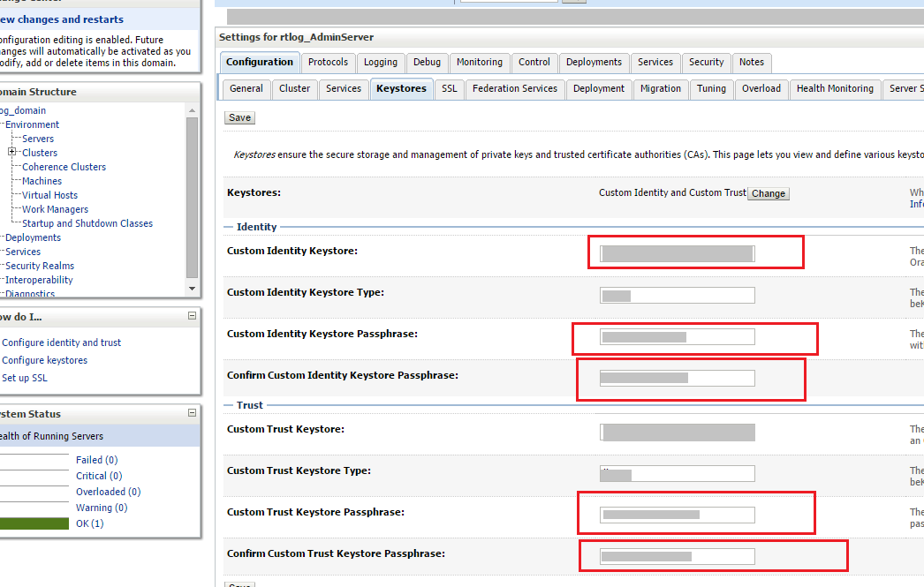The image size is (924, 587).
Task: Open the SSL configuration subtab
Action: (449, 88)
